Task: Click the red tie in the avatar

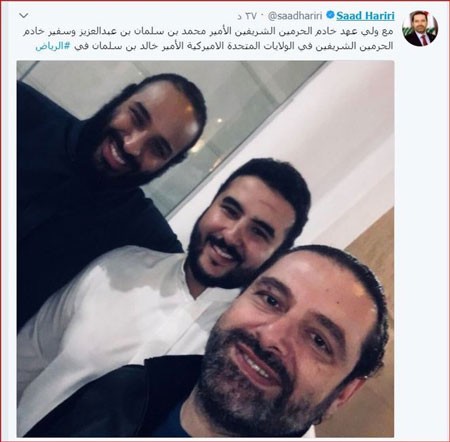Action: [x=423, y=39]
